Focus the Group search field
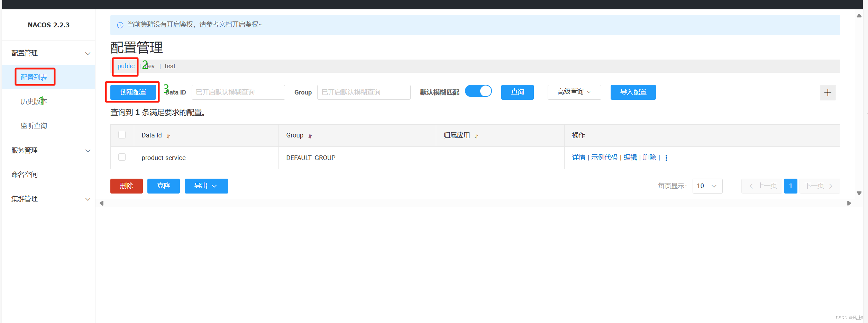 click(364, 92)
